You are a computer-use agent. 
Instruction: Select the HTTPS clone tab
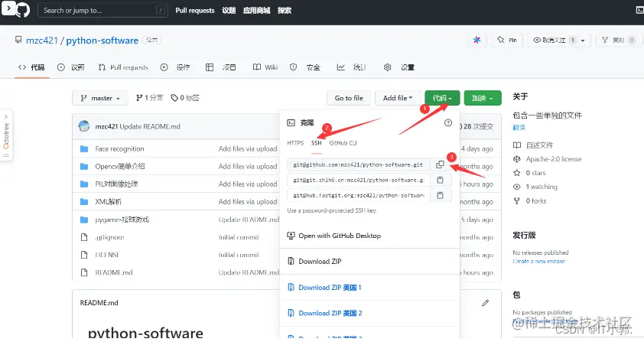(x=295, y=143)
